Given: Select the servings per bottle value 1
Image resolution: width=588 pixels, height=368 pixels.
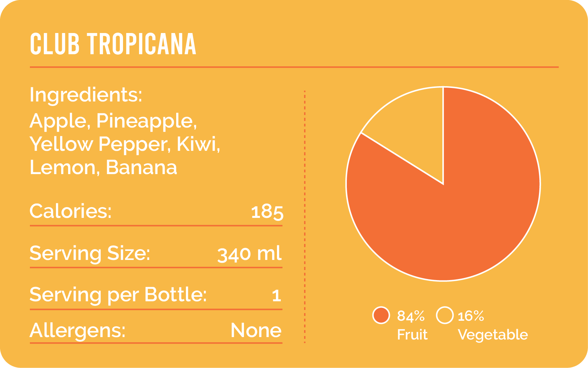Looking at the screenshot, I should pos(276,296).
